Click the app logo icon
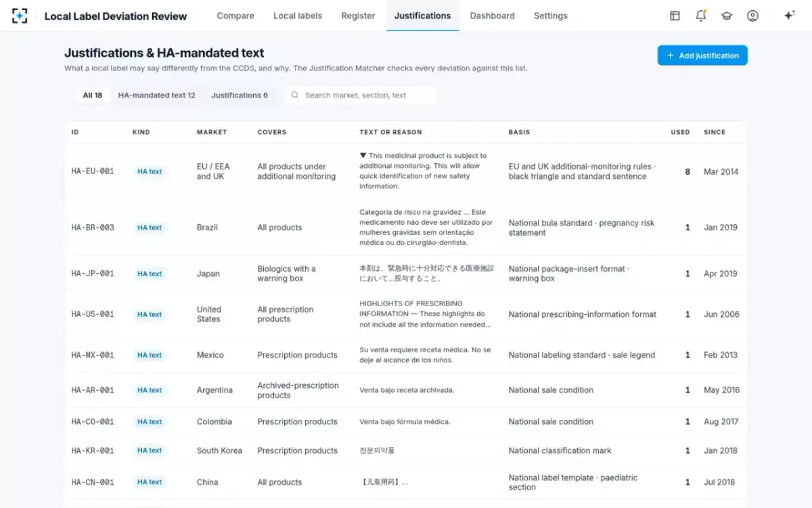Screen dimensions: 812x508 (20, 16)
